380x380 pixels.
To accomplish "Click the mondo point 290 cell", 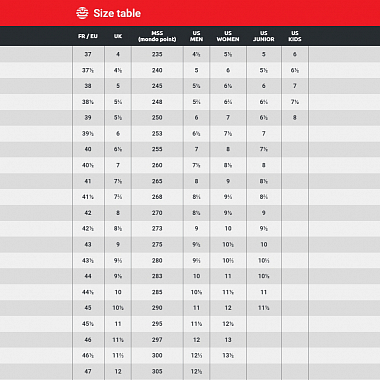I will point(157,308).
